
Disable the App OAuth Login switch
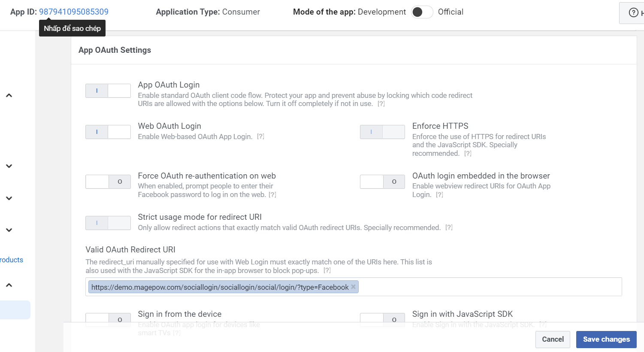pyautogui.click(x=108, y=91)
